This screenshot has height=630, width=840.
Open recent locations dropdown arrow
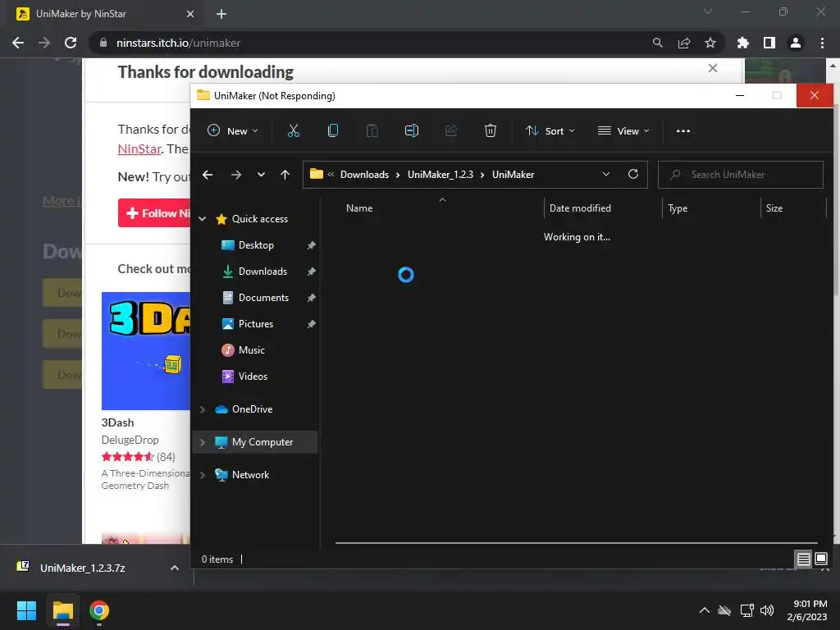click(x=261, y=175)
